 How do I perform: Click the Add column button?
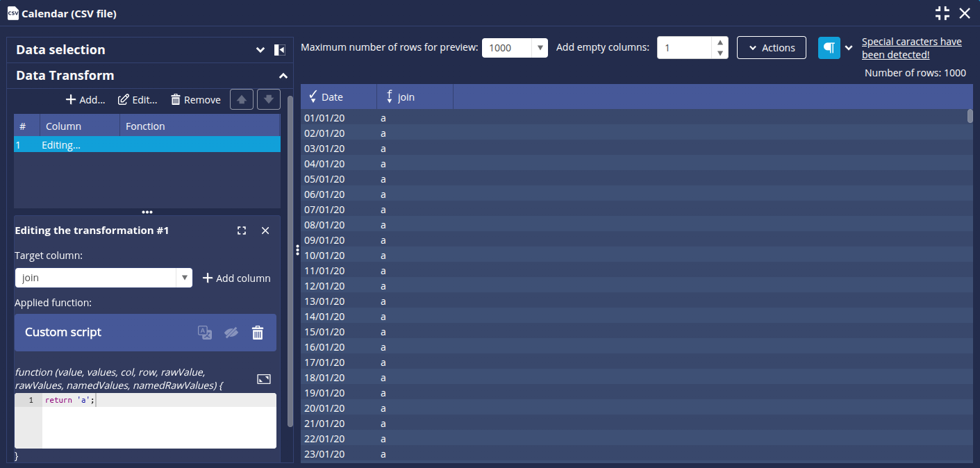[237, 278]
